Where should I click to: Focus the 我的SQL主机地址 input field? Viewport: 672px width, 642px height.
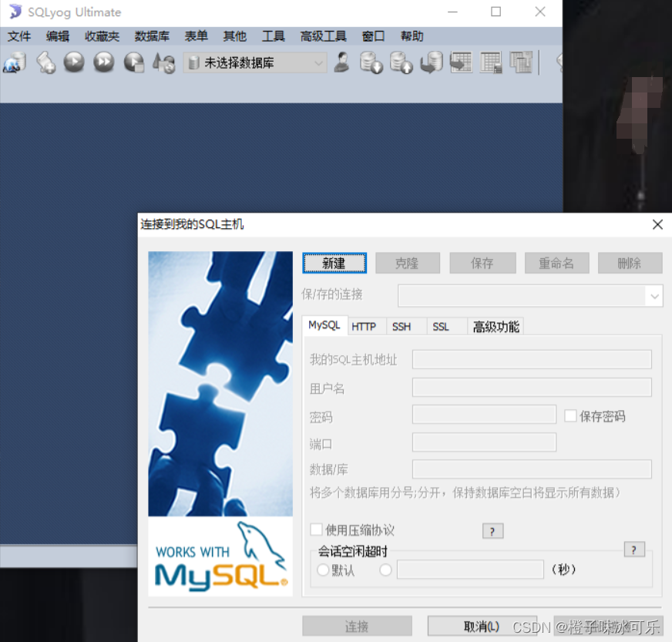coord(532,359)
